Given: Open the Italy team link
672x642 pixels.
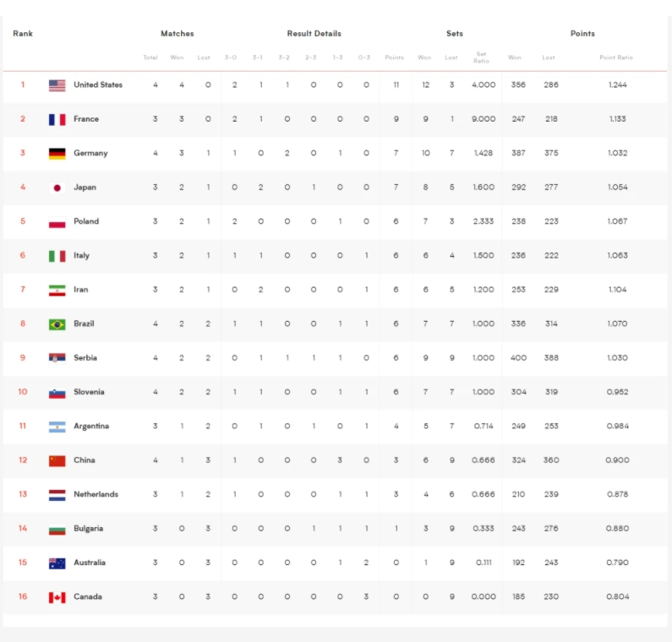Looking at the screenshot, I should pos(81,256).
